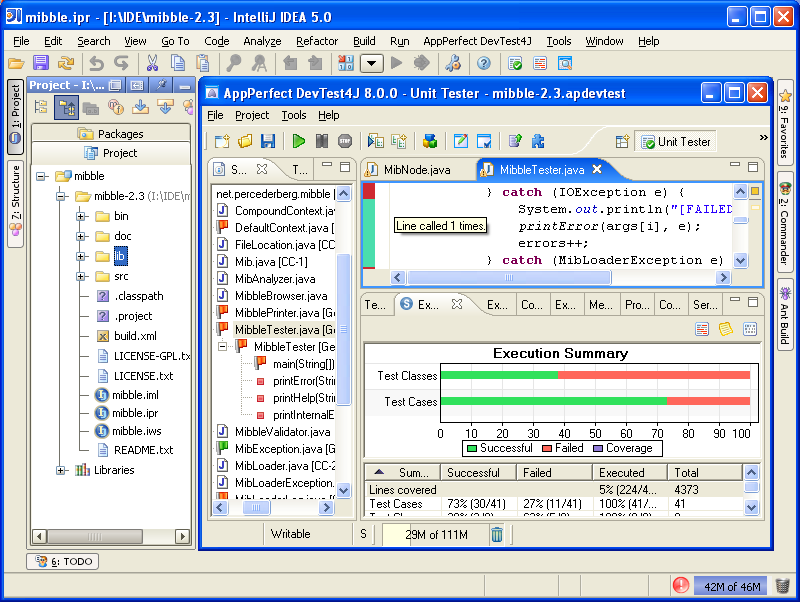The height and width of the screenshot is (602, 800).
Task: Click the Stop icon in DevTest4J toolbar
Action: pos(345,141)
